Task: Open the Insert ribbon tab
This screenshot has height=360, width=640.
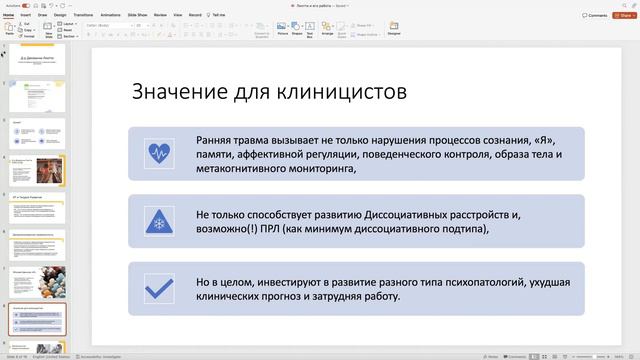Action: point(25,15)
